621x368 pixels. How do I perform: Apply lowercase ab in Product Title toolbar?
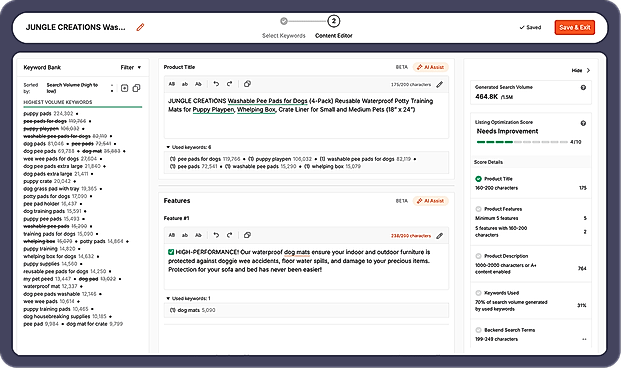[185, 84]
